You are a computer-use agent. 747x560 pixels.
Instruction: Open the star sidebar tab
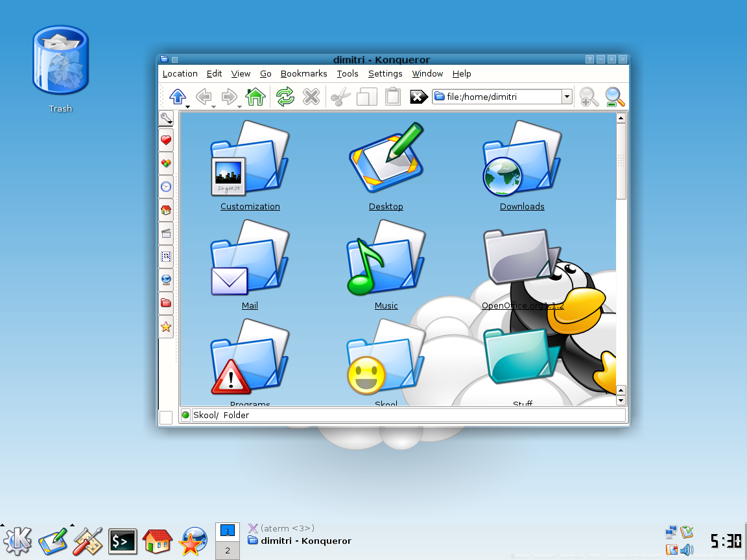[x=166, y=327]
